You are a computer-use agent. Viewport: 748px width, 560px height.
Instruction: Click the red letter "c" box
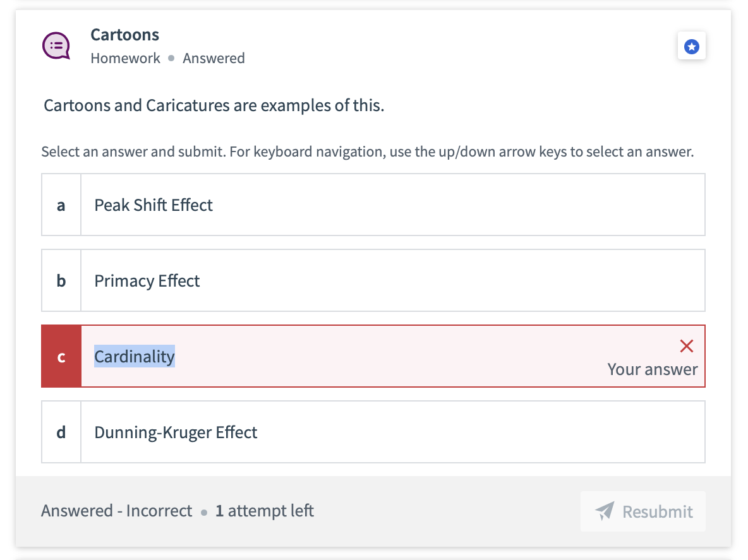(61, 357)
